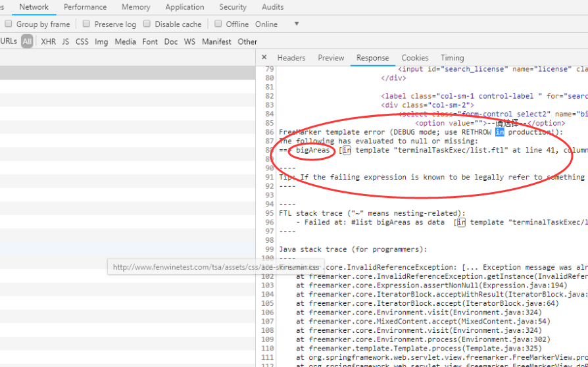The width and height of the screenshot is (588, 367).
Task: Filter requests by Other
Action: [247, 41]
